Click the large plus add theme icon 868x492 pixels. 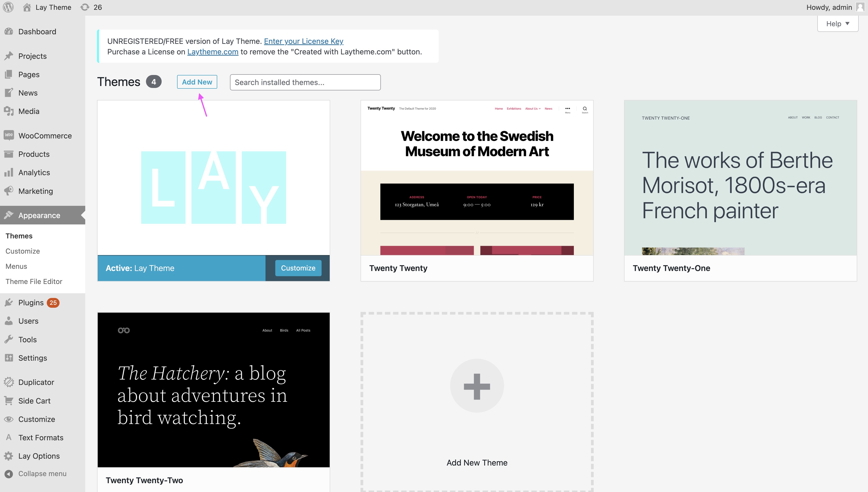point(477,386)
